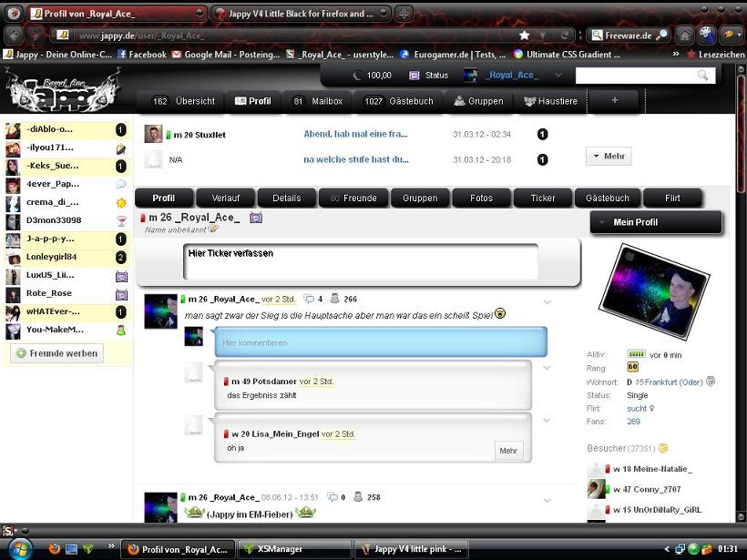This screenshot has height=560, width=747.
Task: Click the Mehr button under comments
Action: tap(508, 451)
